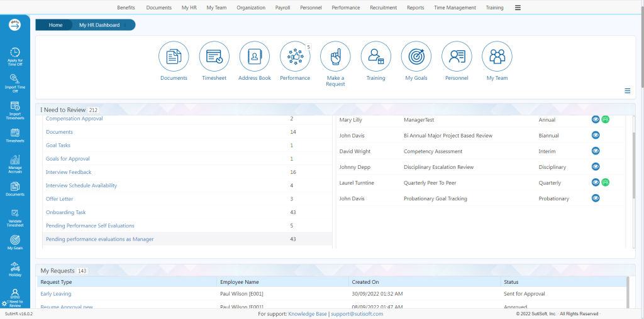The width and height of the screenshot is (644, 319).
Task: View David Wright's Competency Assessment eye icon
Action: (x=596, y=151)
